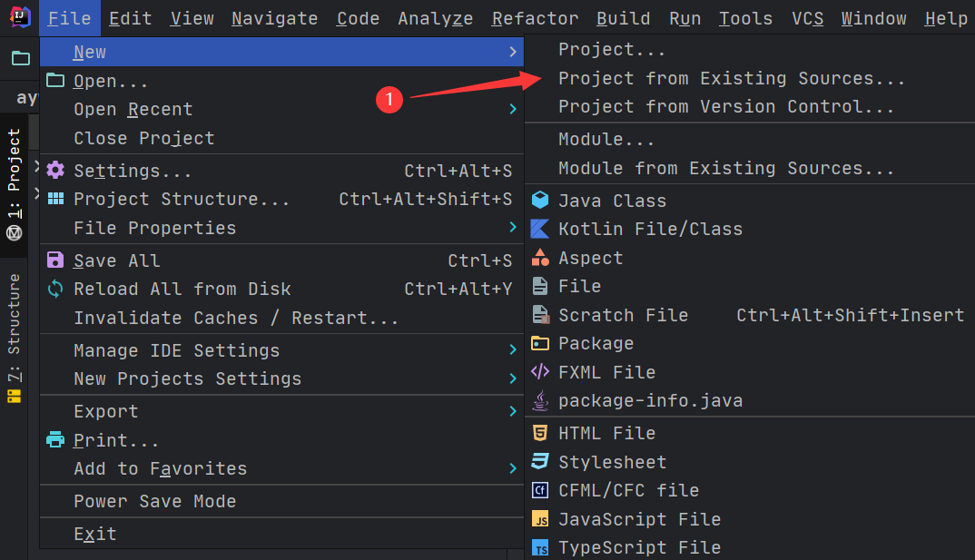
Task: Click the Project Structure icon
Action: [55, 199]
